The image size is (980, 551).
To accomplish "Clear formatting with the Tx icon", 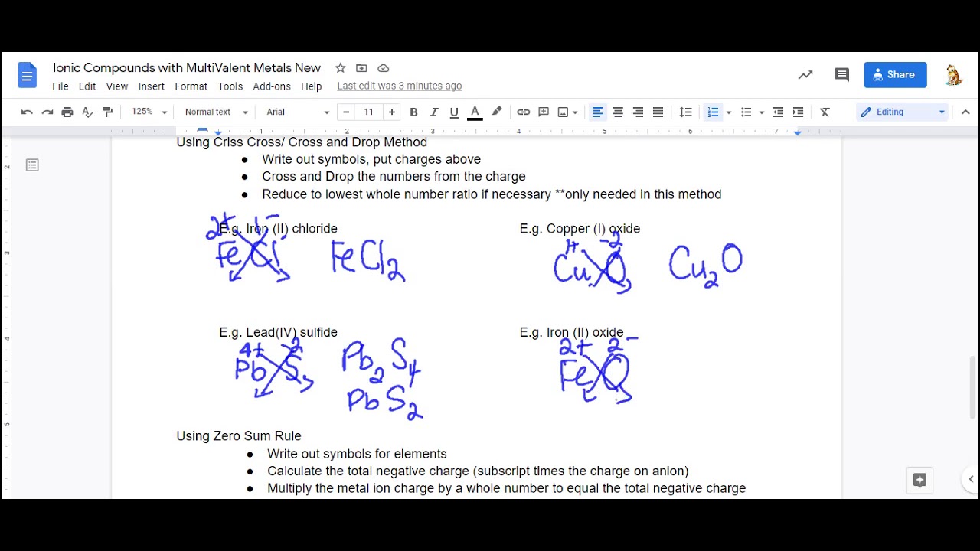I will click(x=825, y=112).
